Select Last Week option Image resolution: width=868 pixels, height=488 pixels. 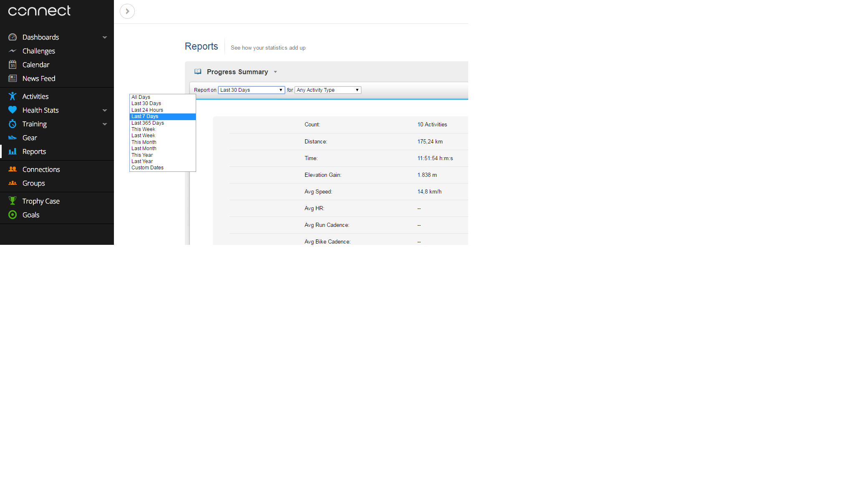coord(163,136)
